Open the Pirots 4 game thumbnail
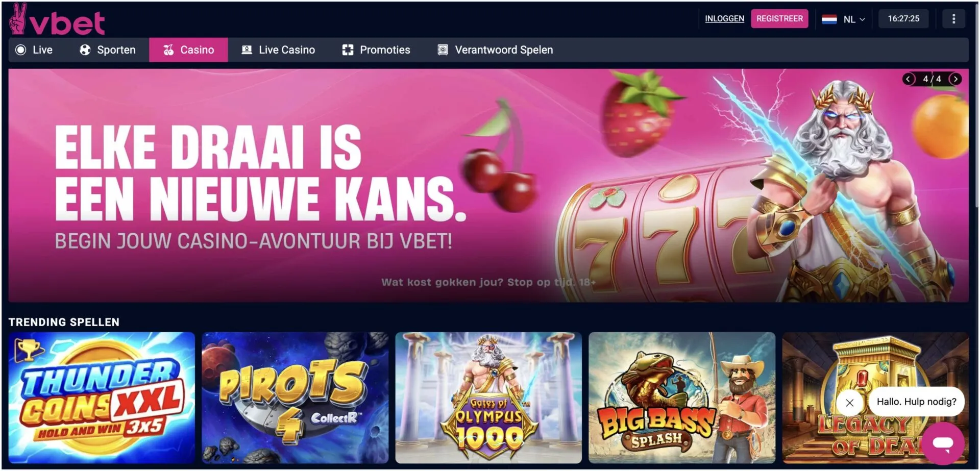 click(295, 398)
